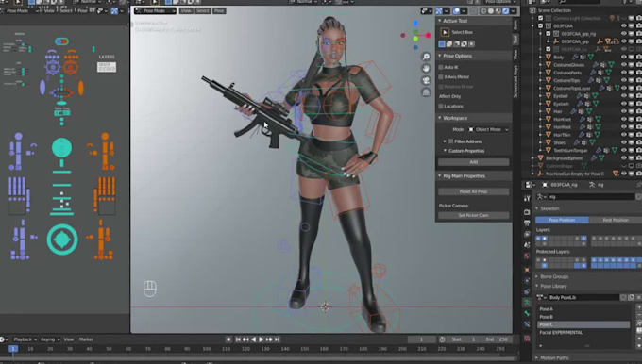The image size is (642, 364).
Task: Toggle the X-Axis Mirror checkbox
Action: tap(441, 77)
